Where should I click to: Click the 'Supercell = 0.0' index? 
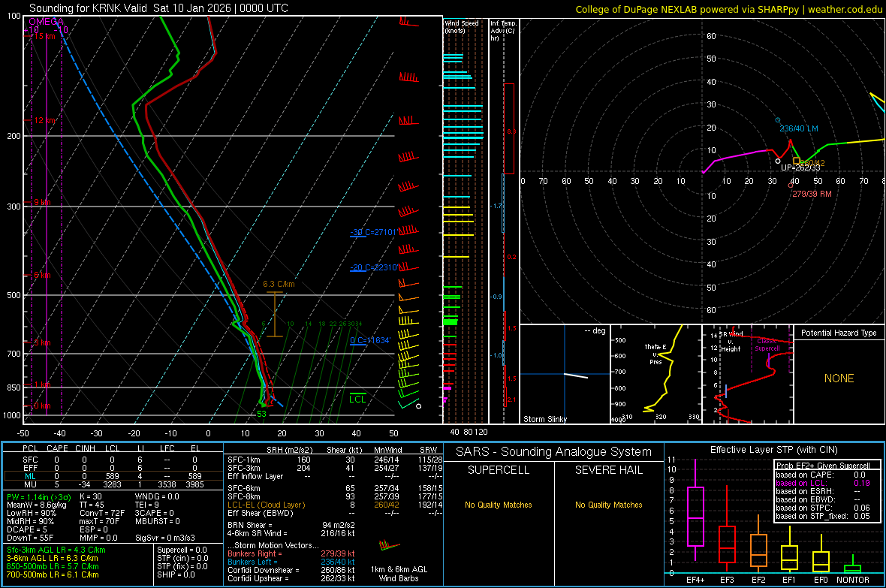(182, 550)
